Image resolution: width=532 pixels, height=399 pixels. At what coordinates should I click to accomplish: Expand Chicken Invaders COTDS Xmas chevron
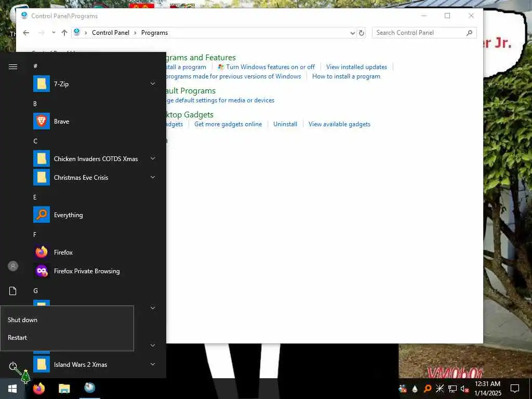(x=153, y=158)
